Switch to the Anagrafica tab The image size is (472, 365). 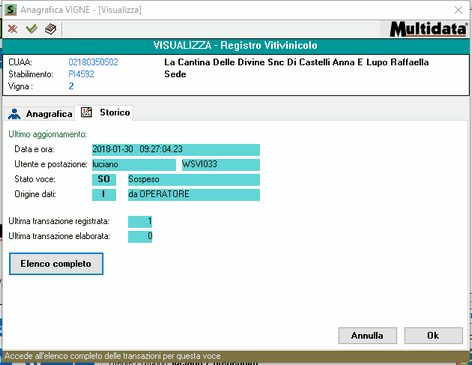click(40, 114)
